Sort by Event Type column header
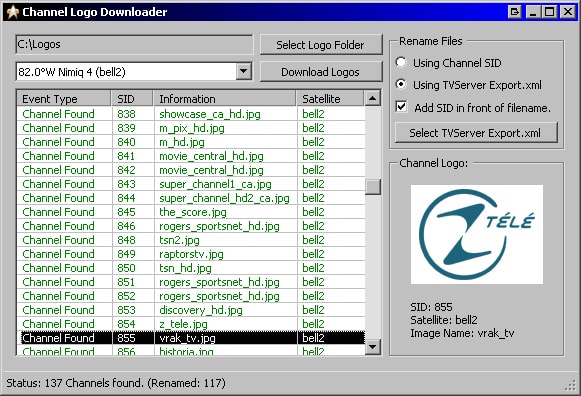This screenshot has height=396, width=581. 64,99
